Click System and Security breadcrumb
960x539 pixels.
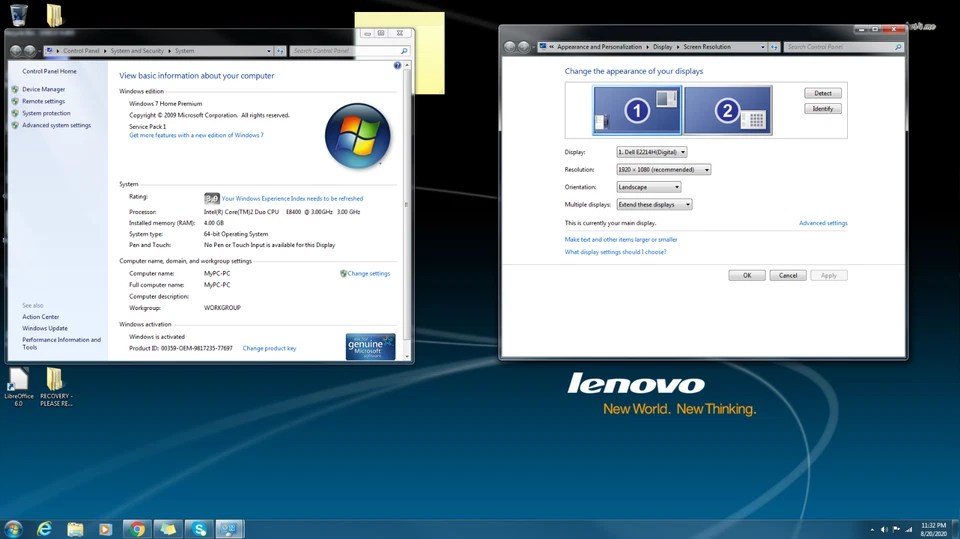click(137, 51)
